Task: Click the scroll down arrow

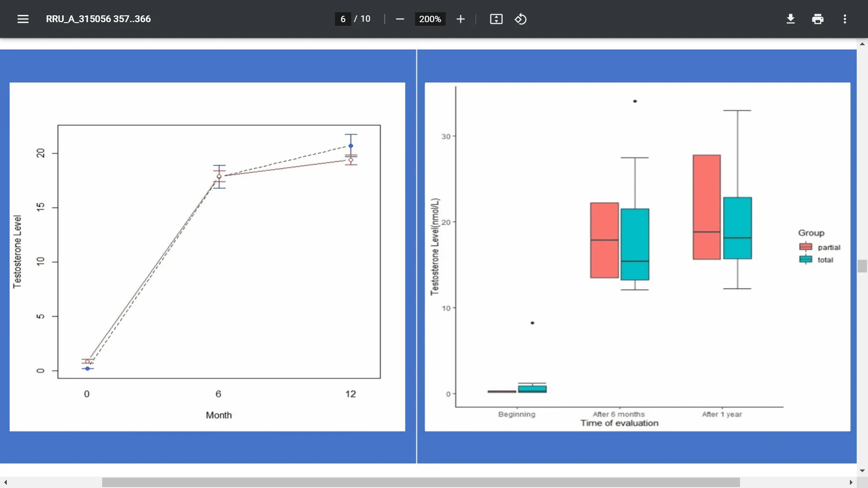Action: [x=862, y=471]
